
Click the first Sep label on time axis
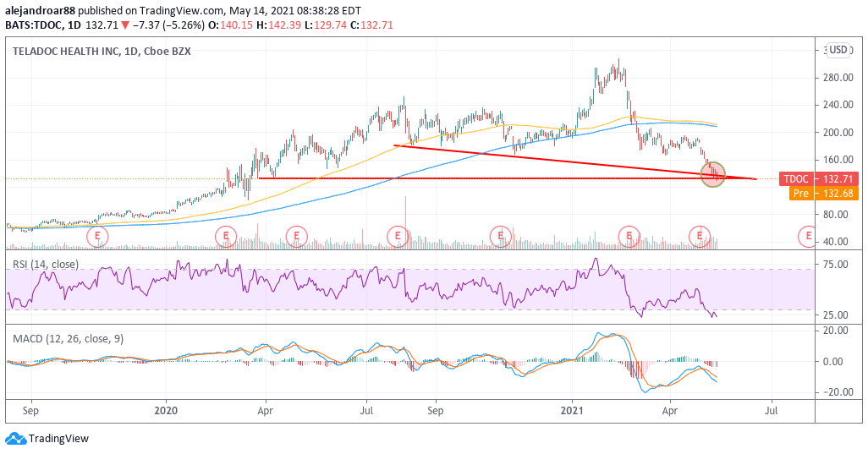click(31, 411)
